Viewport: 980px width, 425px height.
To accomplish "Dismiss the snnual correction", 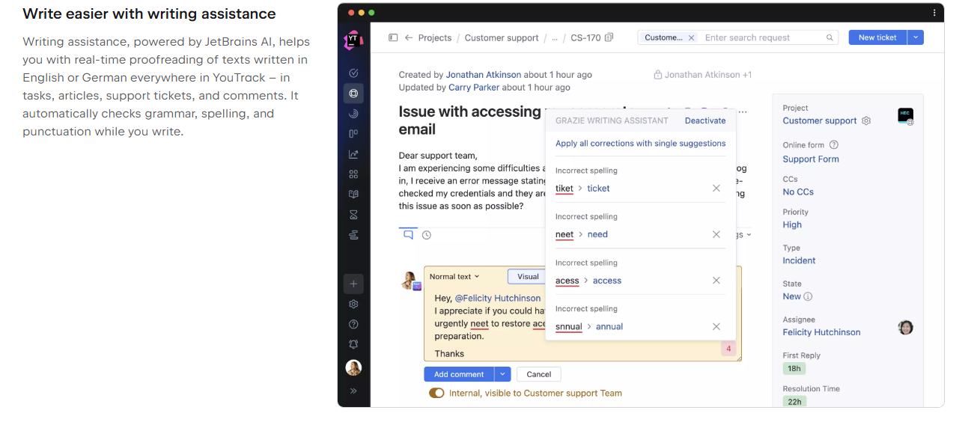I will tap(716, 326).
